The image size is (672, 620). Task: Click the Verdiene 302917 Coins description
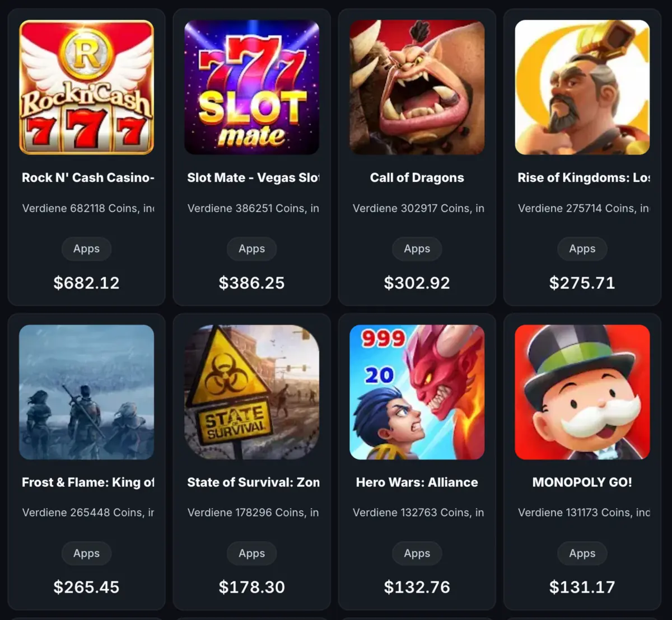click(x=418, y=208)
